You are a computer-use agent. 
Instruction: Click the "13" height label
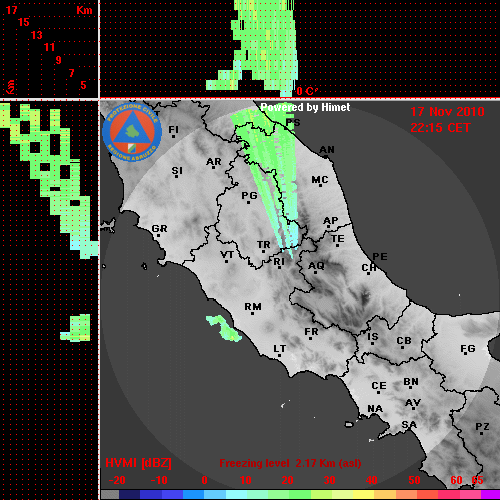pyautogui.click(x=37, y=35)
